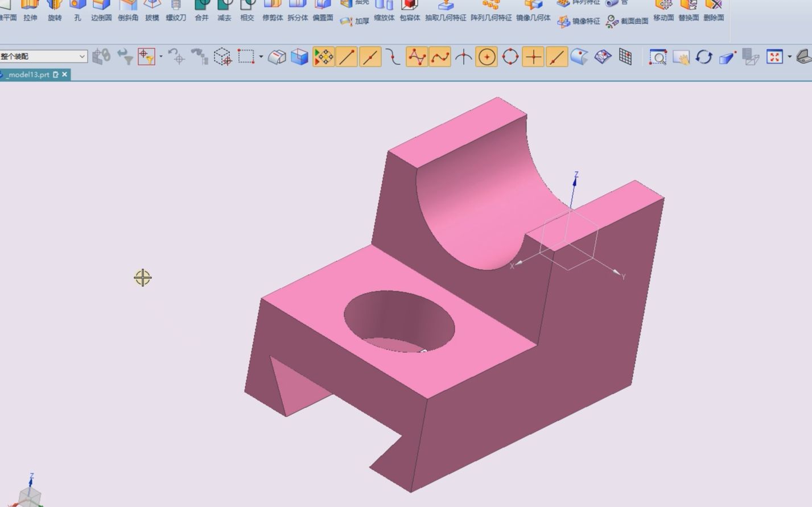
Task: Select the 孔 (Hole) feature tool
Action: click(x=77, y=10)
